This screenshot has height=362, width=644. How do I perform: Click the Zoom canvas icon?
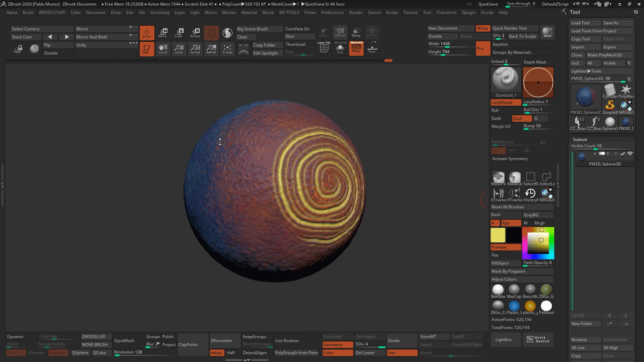179,49
